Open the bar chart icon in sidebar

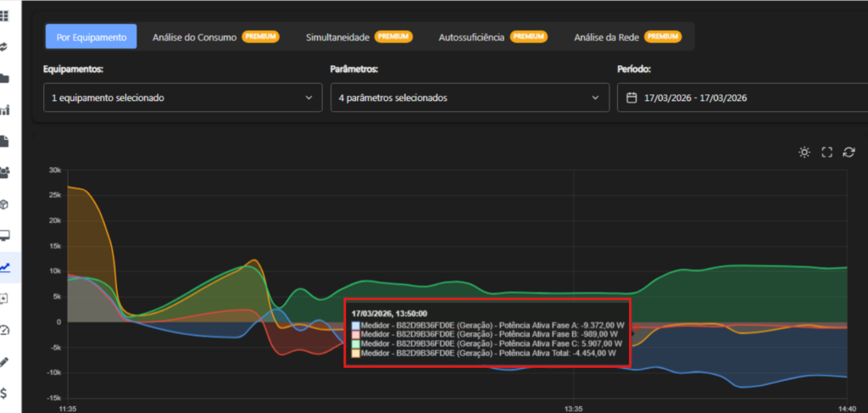click(x=4, y=110)
